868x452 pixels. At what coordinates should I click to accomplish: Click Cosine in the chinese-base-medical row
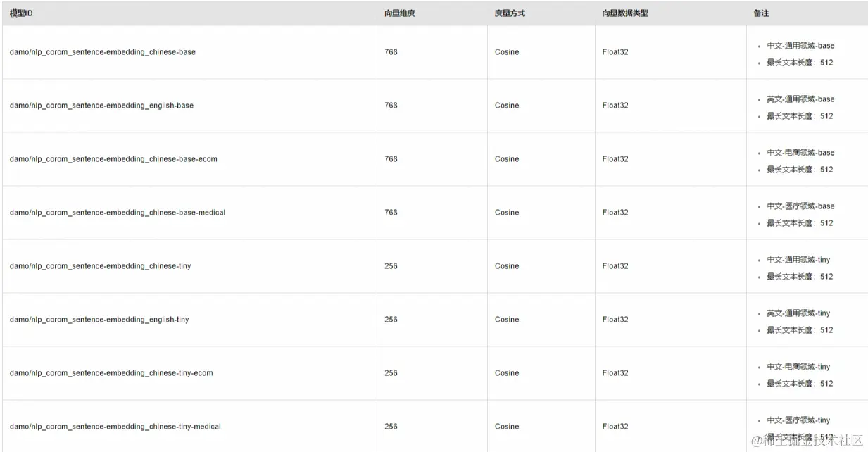507,213
